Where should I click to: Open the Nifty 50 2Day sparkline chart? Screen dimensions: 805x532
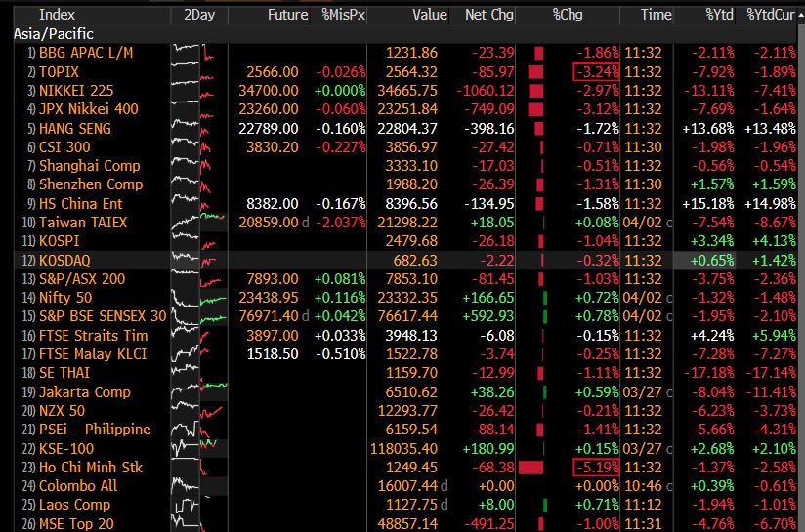199,298
